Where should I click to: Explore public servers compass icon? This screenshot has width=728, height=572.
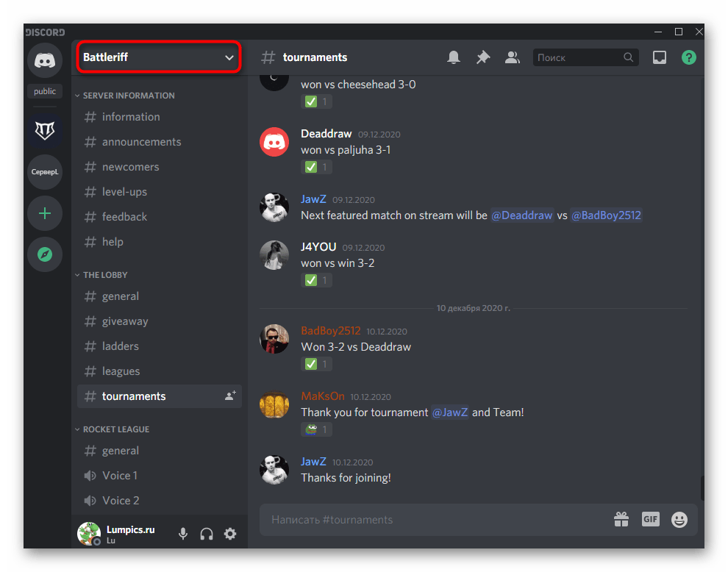tap(45, 254)
